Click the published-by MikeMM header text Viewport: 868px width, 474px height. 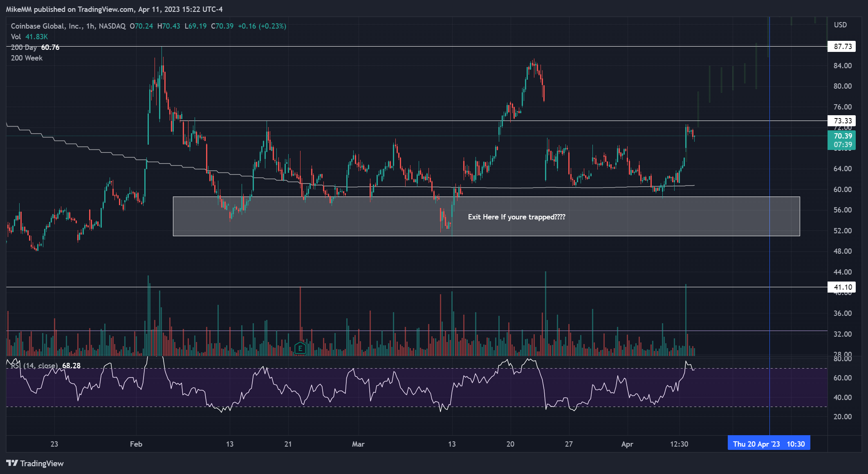[114, 9]
